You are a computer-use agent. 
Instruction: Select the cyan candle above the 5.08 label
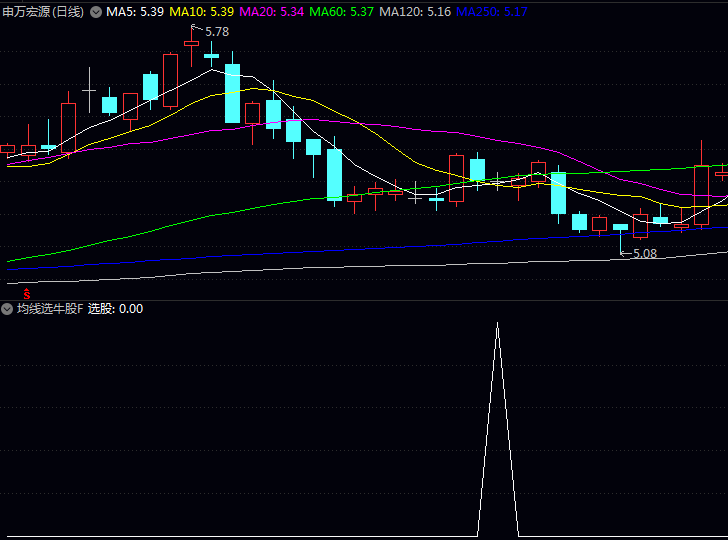(620, 228)
